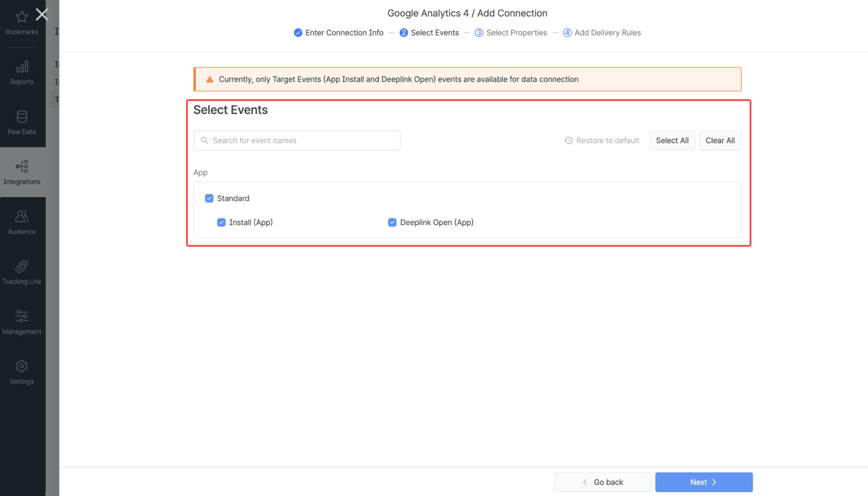Viewport: 868px width, 496px height.
Task: Click the Target Events warning message text
Action: [399, 79]
